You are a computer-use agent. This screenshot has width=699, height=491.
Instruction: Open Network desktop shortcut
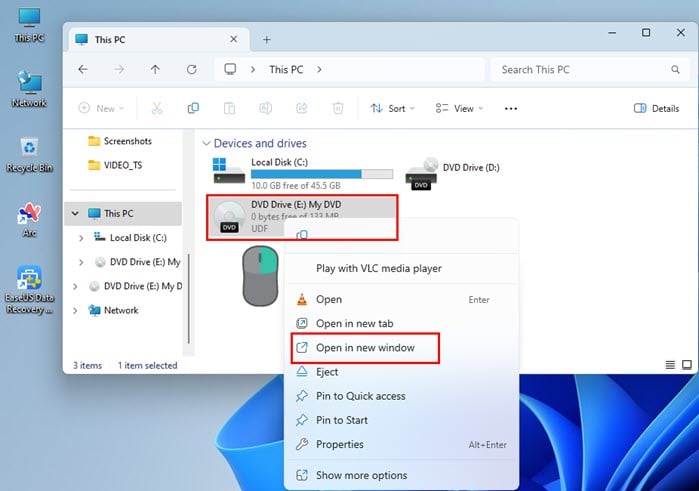click(29, 89)
